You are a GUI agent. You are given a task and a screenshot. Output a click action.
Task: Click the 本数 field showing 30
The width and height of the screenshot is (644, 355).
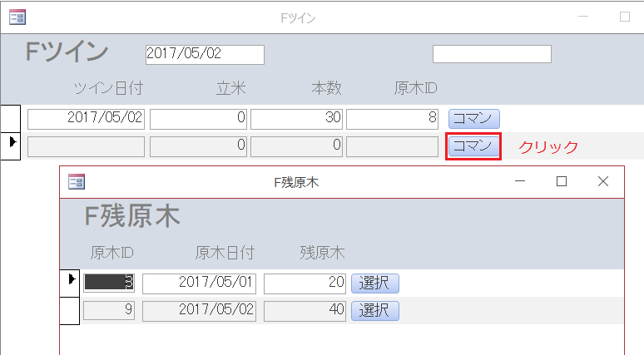297,118
